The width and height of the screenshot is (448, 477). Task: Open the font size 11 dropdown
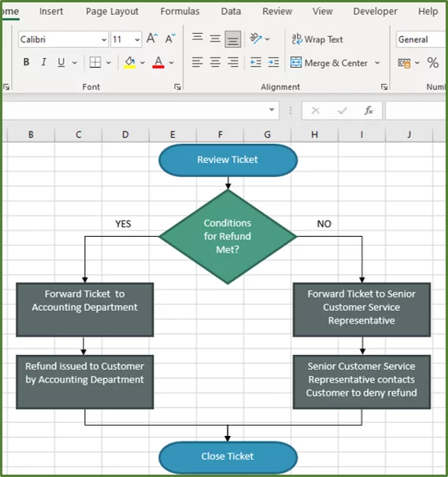[x=137, y=39]
